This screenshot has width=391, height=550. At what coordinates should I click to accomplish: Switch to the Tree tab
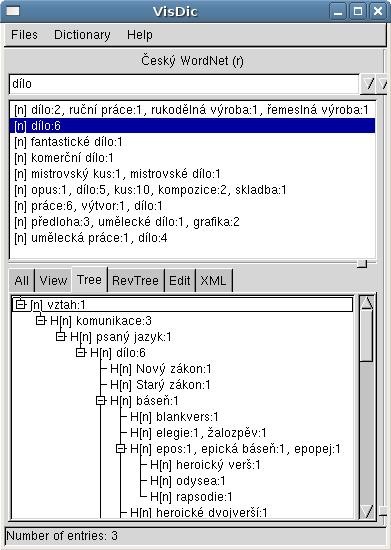(89, 280)
